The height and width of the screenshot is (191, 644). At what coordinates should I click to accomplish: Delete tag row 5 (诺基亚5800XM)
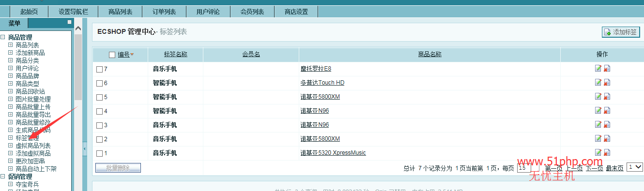click(607, 97)
